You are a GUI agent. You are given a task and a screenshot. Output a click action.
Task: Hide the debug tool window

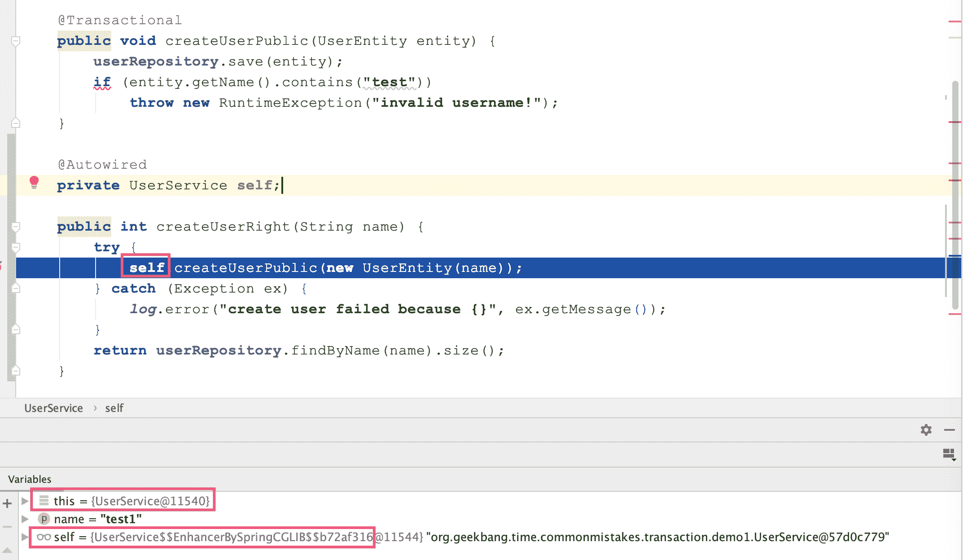[x=949, y=430]
